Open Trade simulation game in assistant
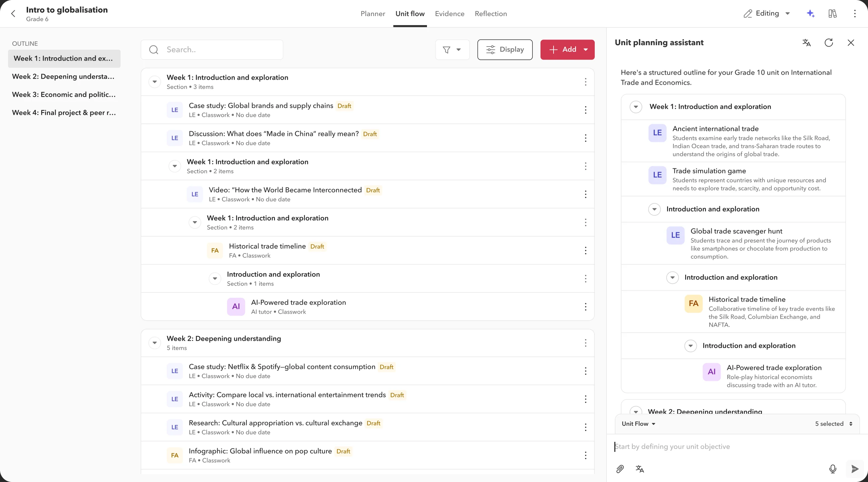Viewport: 868px width, 482px height. tap(733, 179)
